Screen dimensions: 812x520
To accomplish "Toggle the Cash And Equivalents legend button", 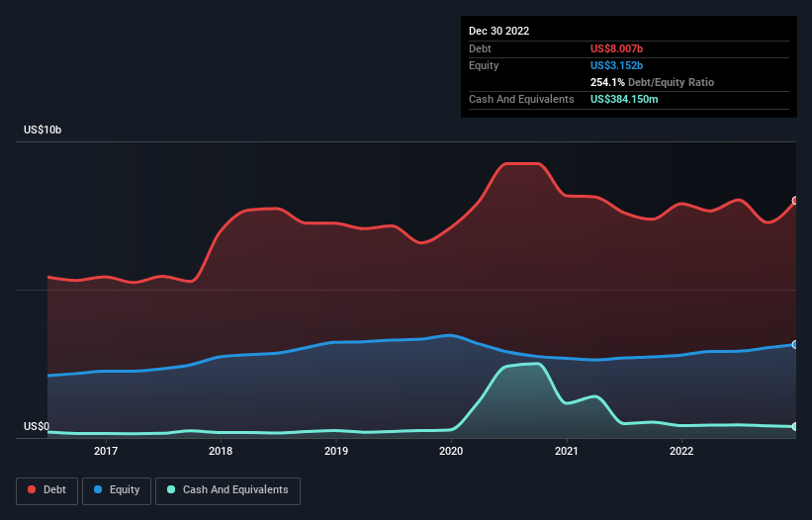I will [227, 490].
